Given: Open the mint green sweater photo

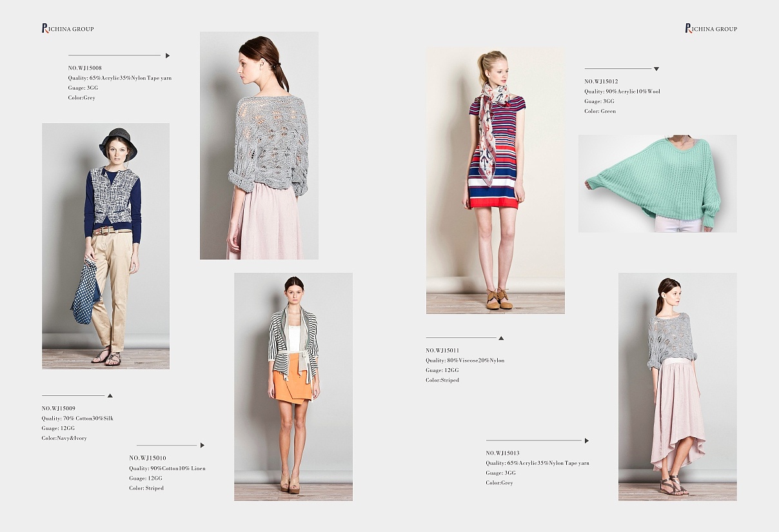Looking at the screenshot, I should pyautogui.click(x=658, y=182).
